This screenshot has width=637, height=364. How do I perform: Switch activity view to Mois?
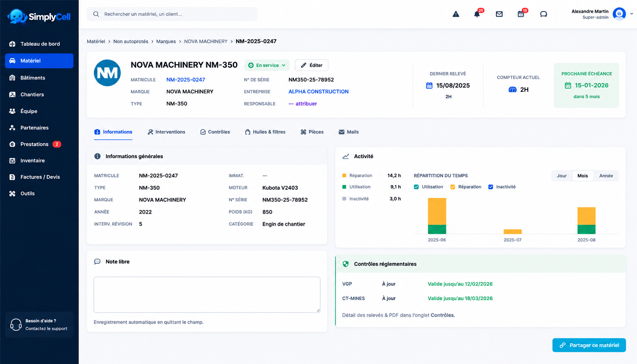pyautogui.click(x=582, y=175)
